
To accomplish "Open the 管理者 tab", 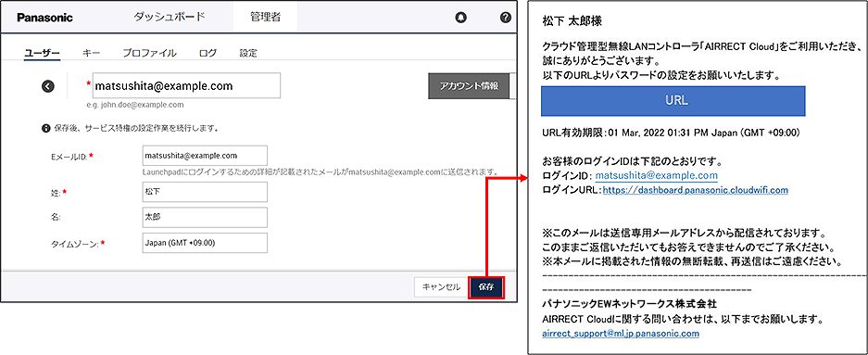I will pos(265,17).
